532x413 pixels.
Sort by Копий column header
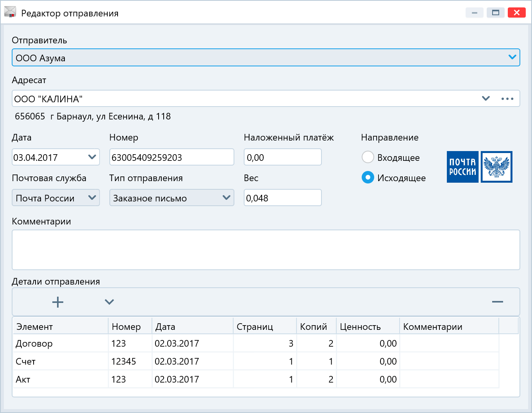tap(316, 326)
